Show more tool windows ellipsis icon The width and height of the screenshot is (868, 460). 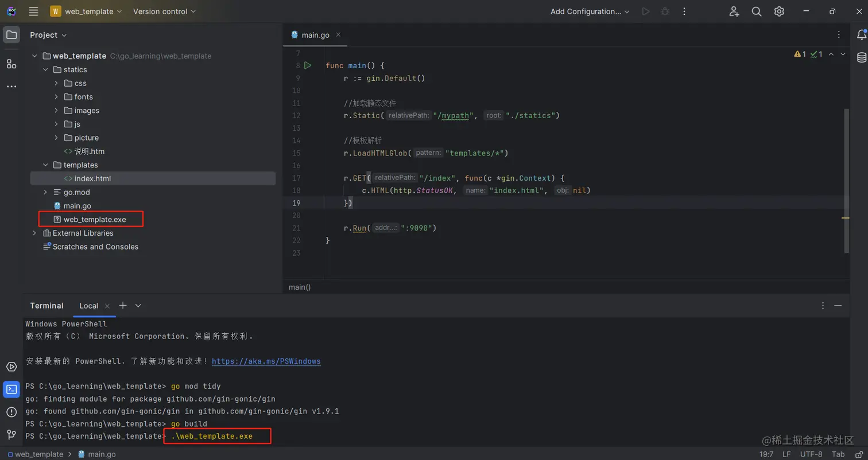point(11,87)
